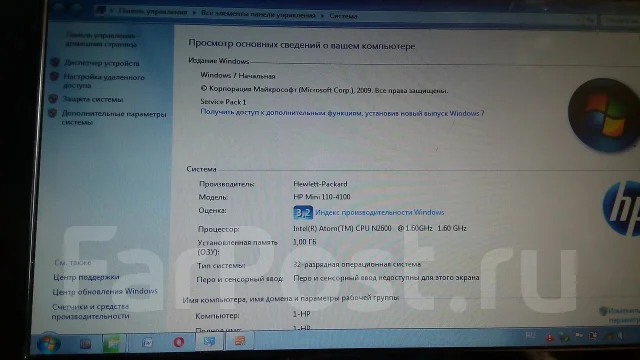Image resolution: width=640 pixels, height=360 pixels.
Task: Open Центр поддержки link
Action: coord(86,277)
